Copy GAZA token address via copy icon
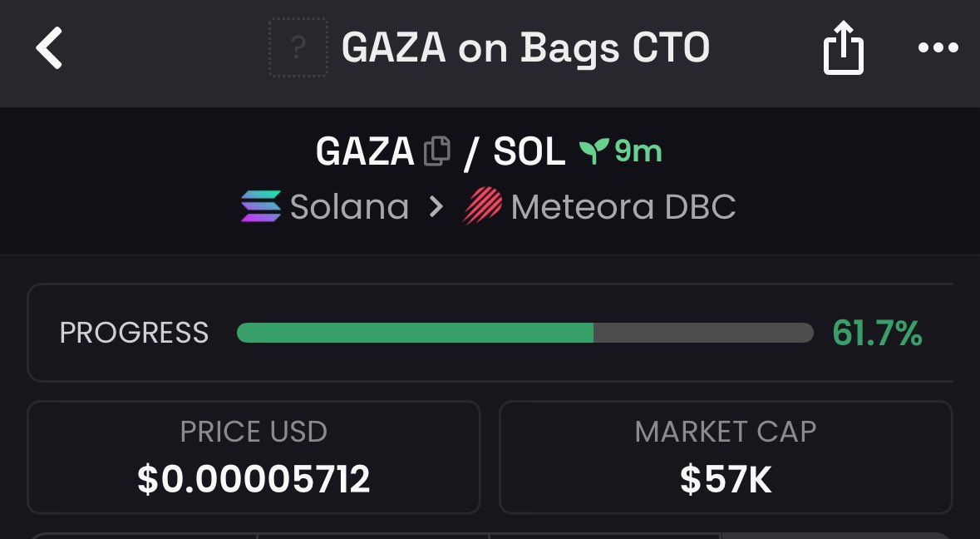 click(437, 151)
